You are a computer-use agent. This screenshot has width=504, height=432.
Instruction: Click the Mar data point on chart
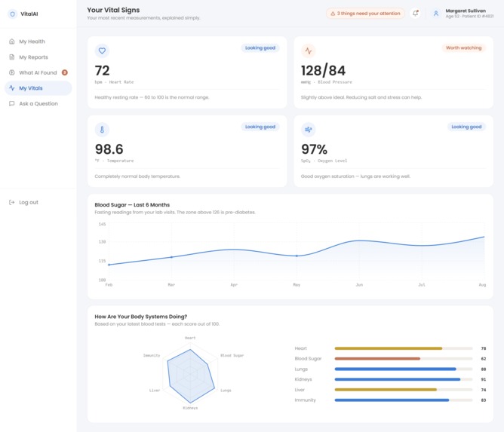pos(171,257)
